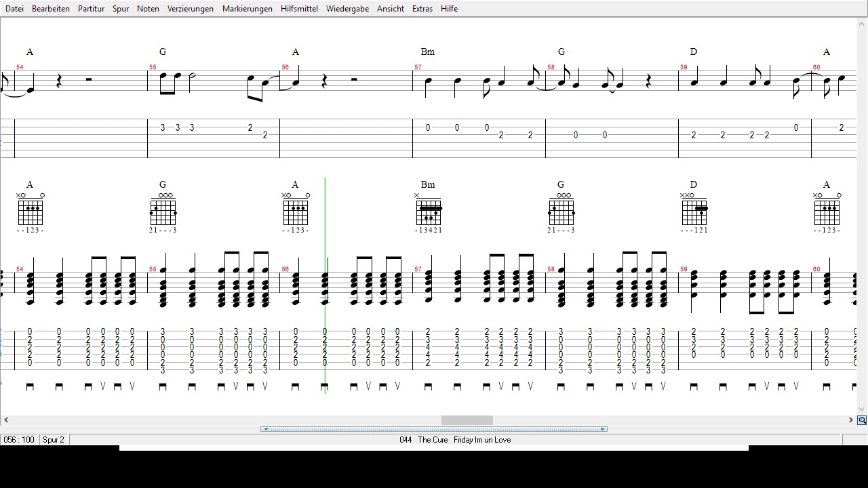Click measure number 57 in the top track
The width and height of the screenshot is (868, 488).
418,67
